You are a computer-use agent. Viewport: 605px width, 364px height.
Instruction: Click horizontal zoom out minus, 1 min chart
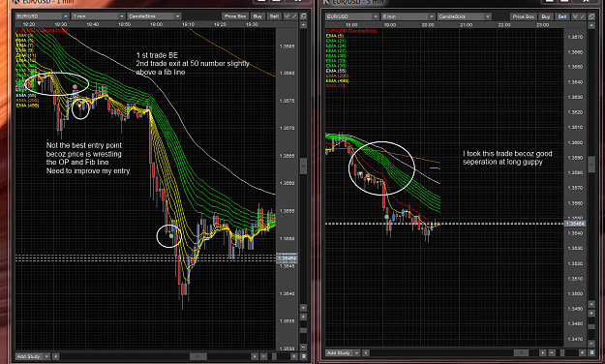[264, 356]
